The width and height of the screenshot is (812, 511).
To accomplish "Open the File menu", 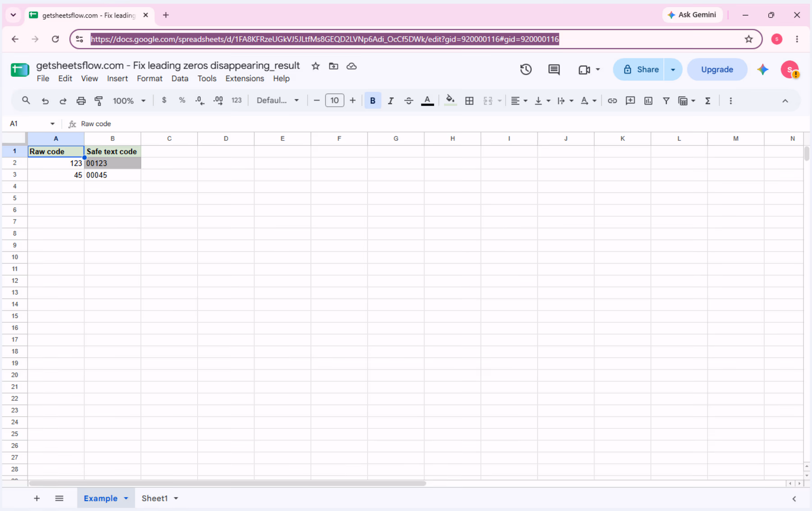I will (43, 79).
